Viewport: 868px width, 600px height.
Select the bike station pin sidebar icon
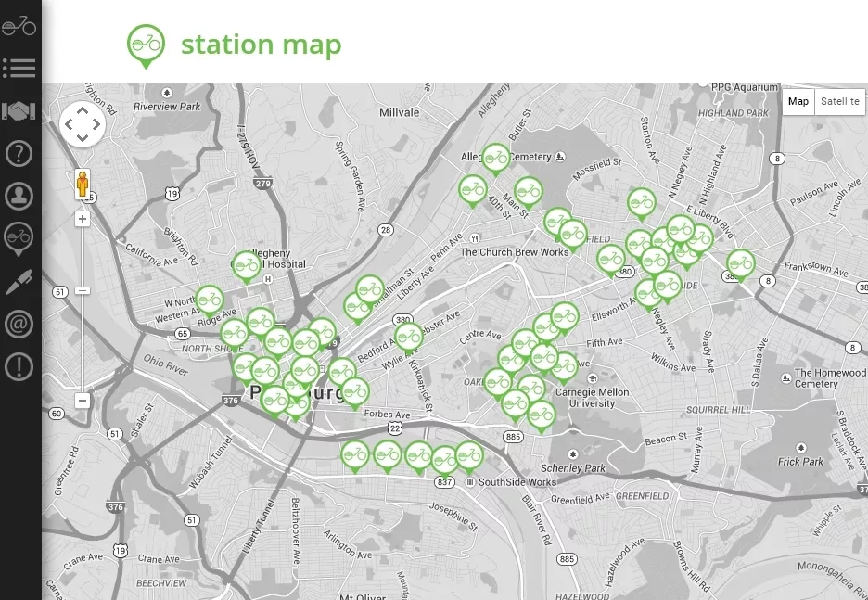pos(19,239)
